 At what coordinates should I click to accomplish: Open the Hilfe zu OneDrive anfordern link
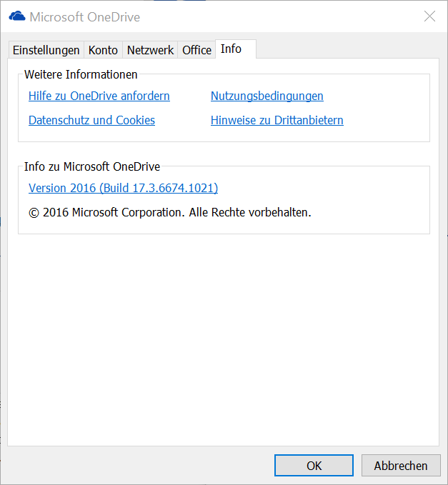coord(99,96)
